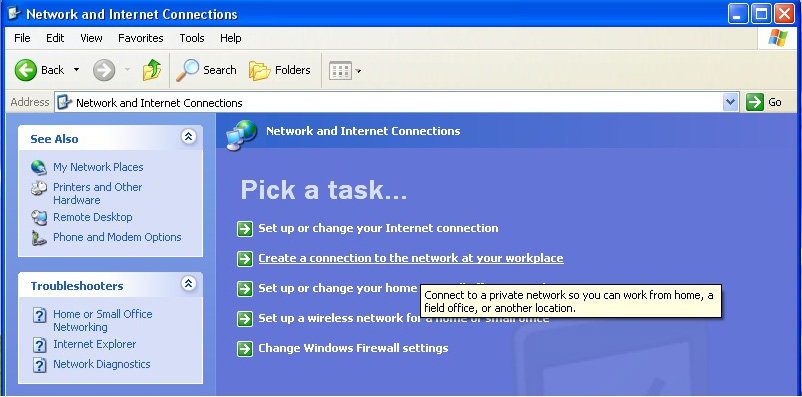
Task: Click arrow icon beside wireless network task
Action: tap(245, 319)
